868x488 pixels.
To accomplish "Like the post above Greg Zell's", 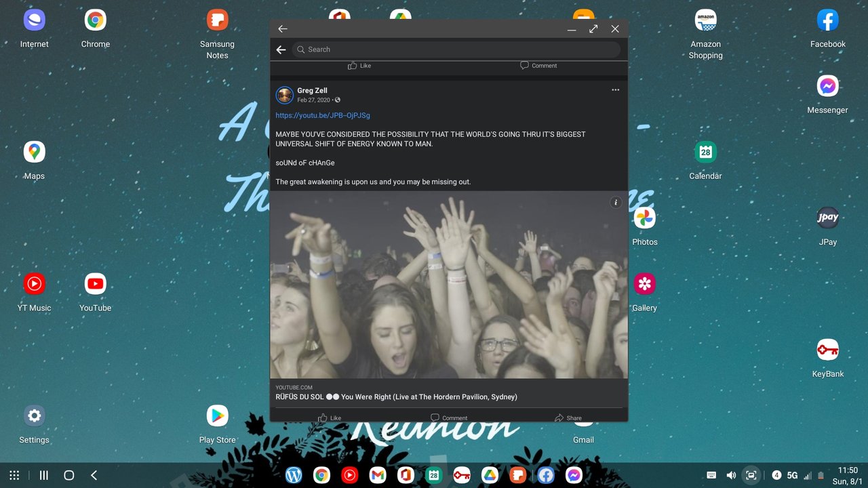I will 359,66.
